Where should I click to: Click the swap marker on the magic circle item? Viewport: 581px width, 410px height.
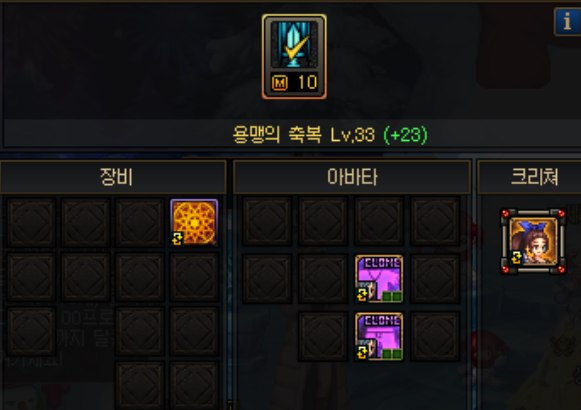pos(177,239)
